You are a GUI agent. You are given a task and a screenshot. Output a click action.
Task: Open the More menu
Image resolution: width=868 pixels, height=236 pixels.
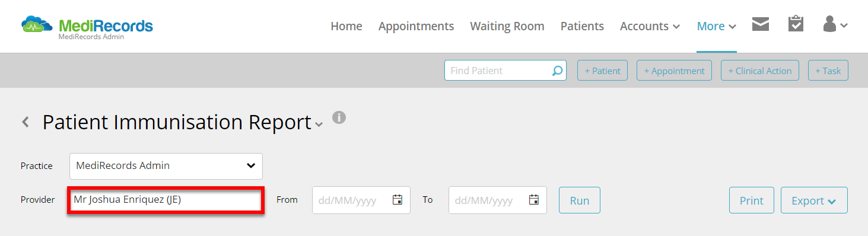click(717, 26)
